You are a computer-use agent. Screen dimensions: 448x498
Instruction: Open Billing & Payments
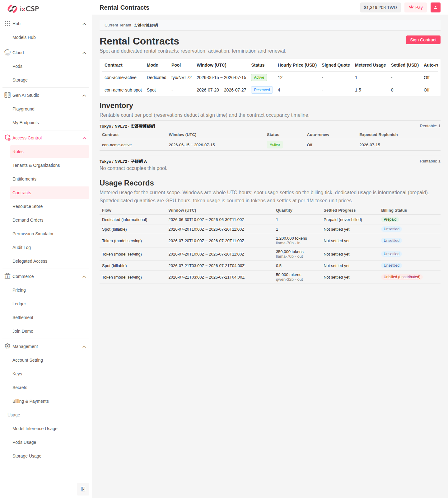(49, 401)
